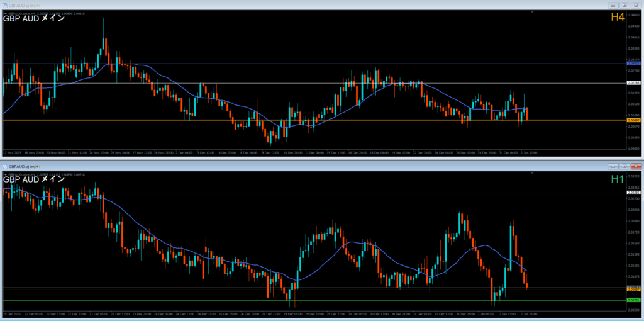Minimize the GBPAUD H4 chart window
The width and height of the screenshot is (644, 321).
tap(614, 4)
